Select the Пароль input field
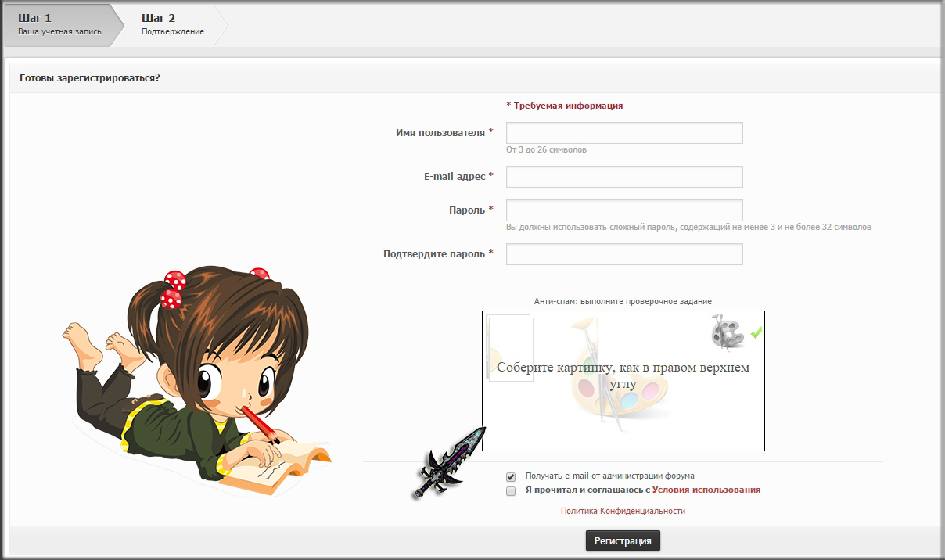The width and height of the screenshot is (945, 560). [623, 210]
